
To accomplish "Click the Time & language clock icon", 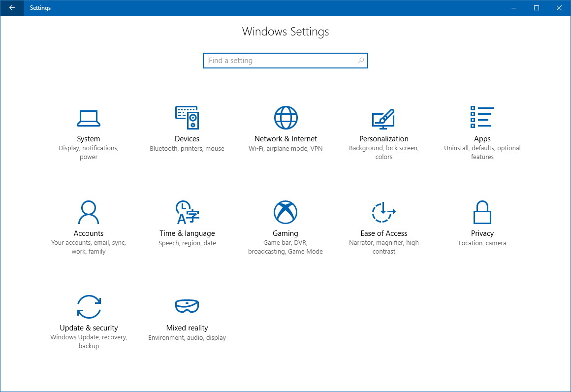I will [187, 212].
